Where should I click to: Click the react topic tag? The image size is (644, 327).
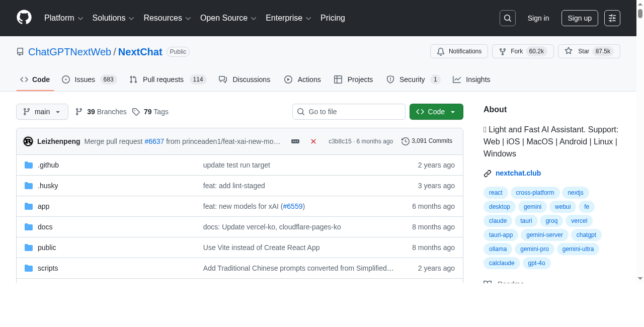495,193
